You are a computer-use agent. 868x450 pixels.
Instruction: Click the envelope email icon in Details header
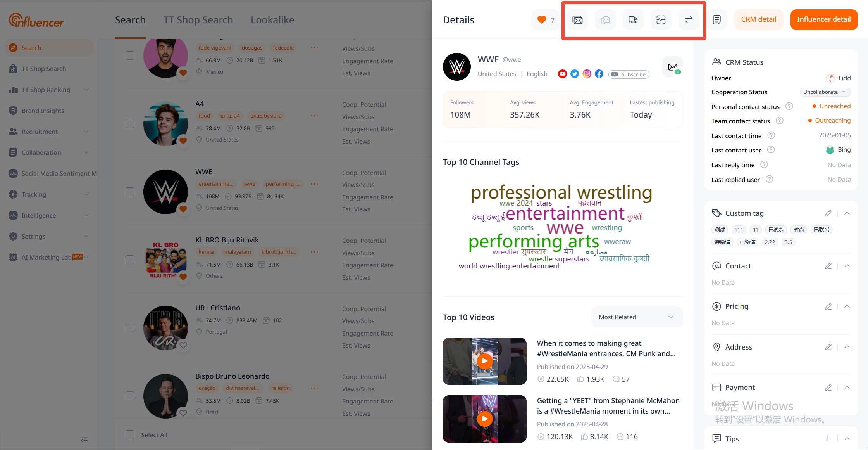[x=577, y=20]
